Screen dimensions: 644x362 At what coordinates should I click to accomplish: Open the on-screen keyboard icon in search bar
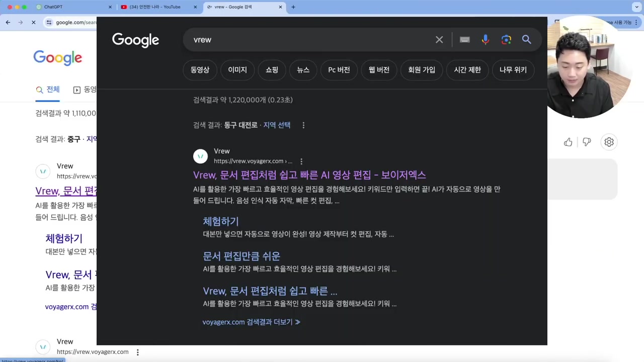[x=465, y=40]
